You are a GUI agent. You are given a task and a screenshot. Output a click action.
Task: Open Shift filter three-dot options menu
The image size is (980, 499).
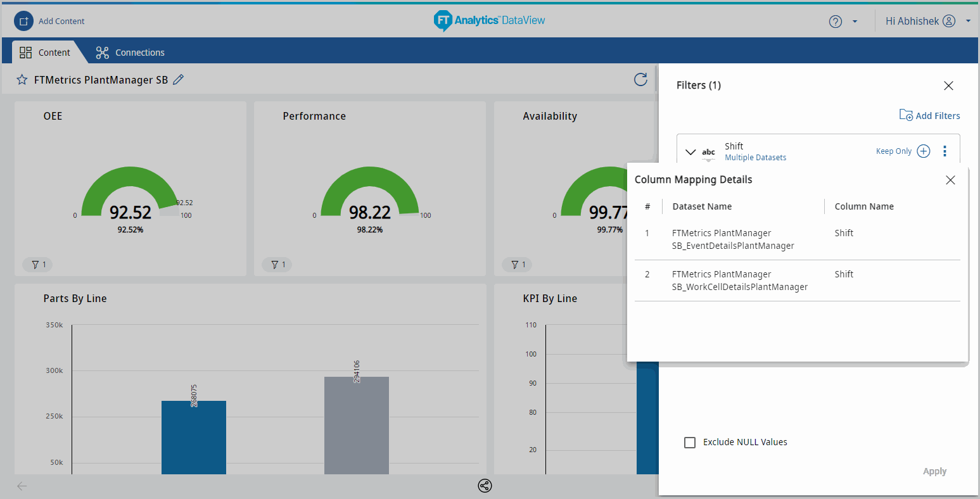945,151
